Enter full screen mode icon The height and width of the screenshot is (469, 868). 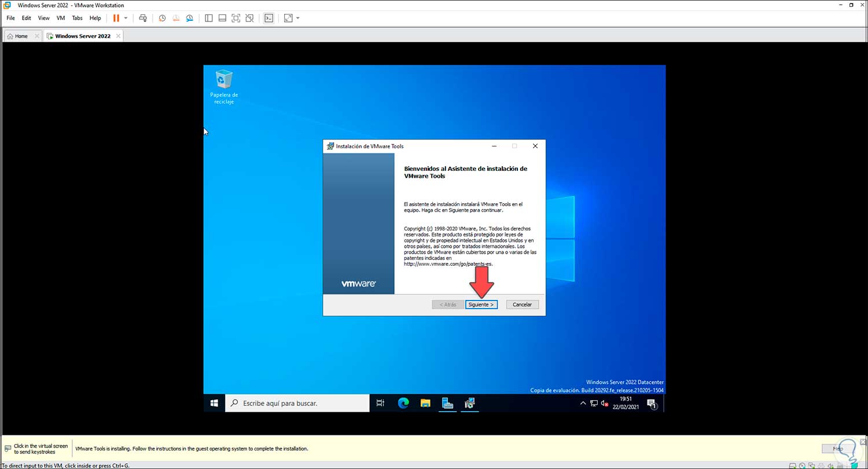coord(236,18)
